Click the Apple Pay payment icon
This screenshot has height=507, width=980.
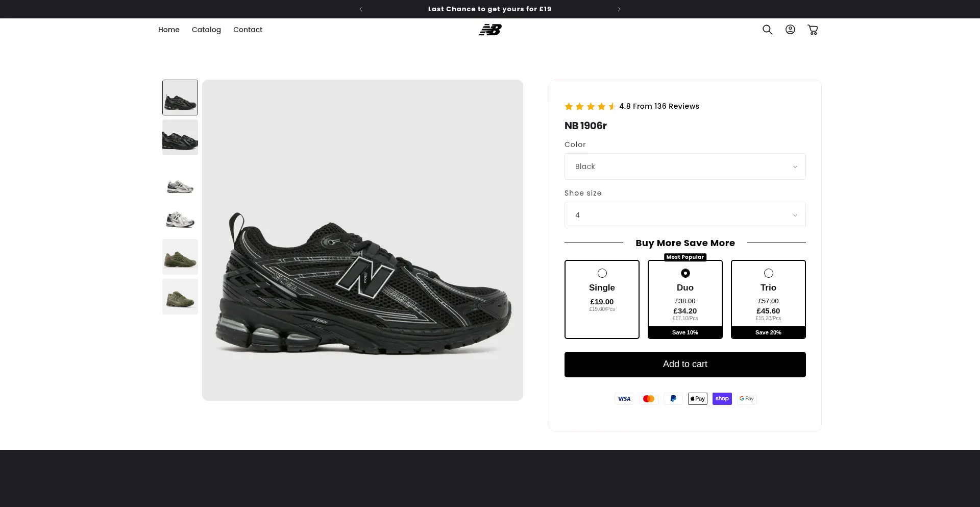pyautogui.click(x=698, y=399)
